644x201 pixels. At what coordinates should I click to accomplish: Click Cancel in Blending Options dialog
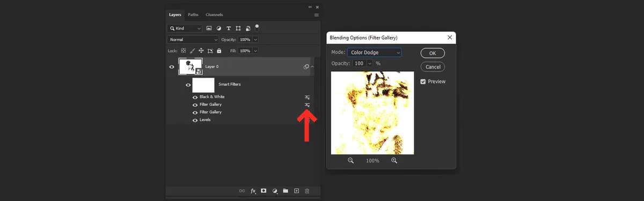click(x=432, y=67)
